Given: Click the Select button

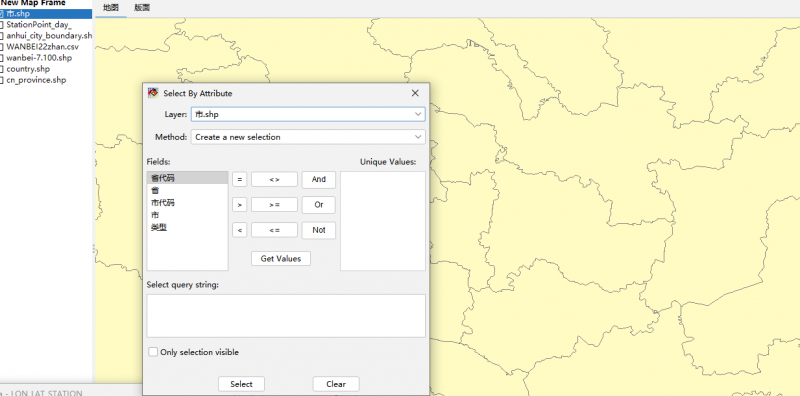Looking at the screenshot, I should pyautogui.click(x=241, y=384).
